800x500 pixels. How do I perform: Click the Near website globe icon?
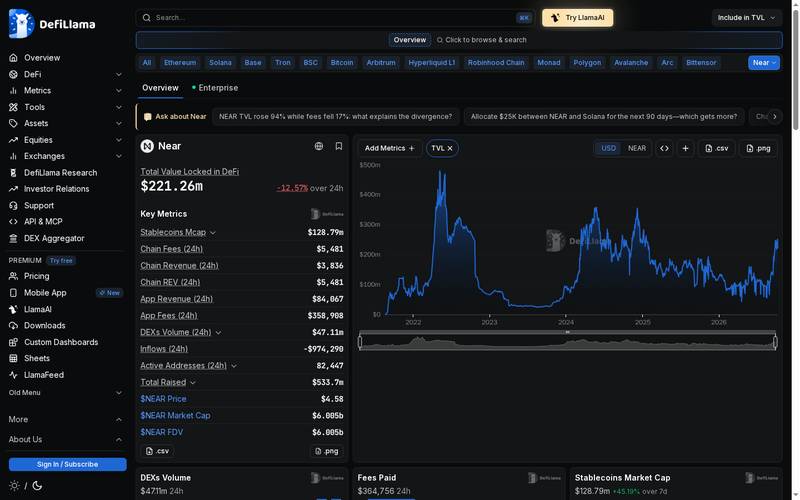[319, 146]
